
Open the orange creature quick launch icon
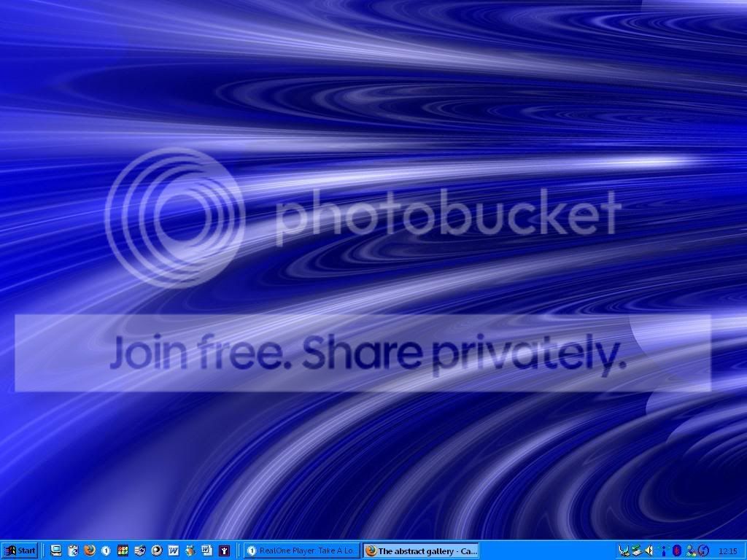[x=190, y=551]
